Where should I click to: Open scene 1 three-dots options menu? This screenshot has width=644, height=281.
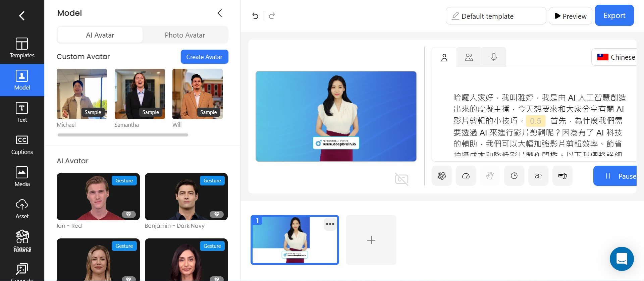click(330, 224)
